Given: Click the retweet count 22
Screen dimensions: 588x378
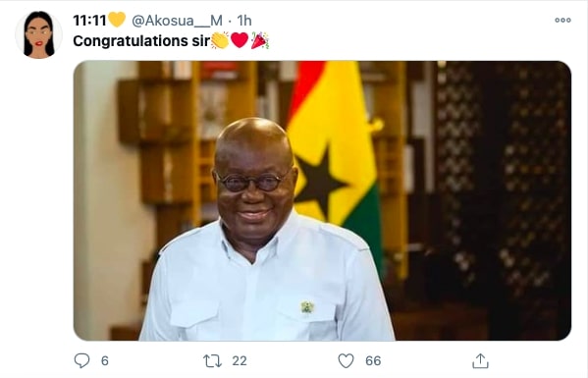Looking at the screenshot, I should (x=240, y=360).
